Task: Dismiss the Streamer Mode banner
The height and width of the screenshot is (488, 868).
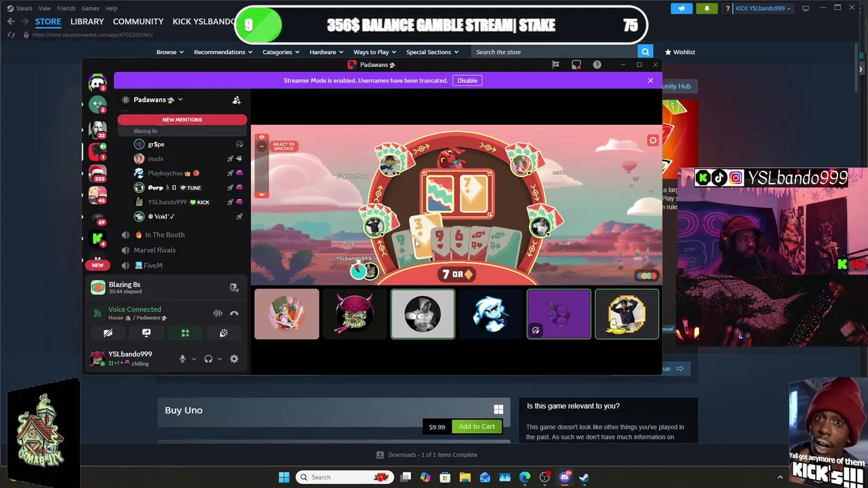Action: coord(650,81)
